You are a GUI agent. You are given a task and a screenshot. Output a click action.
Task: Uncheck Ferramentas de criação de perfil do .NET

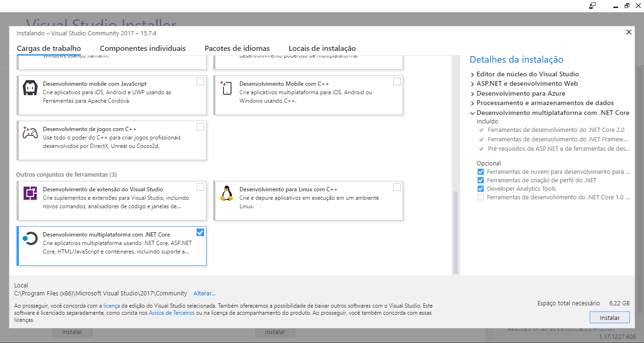pos(480,180)
